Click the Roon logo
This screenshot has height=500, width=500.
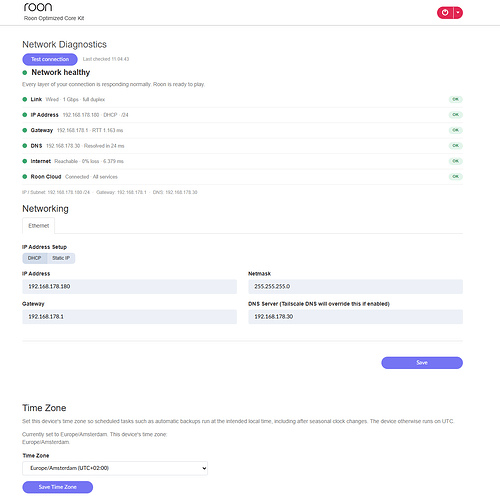(38, 7)
